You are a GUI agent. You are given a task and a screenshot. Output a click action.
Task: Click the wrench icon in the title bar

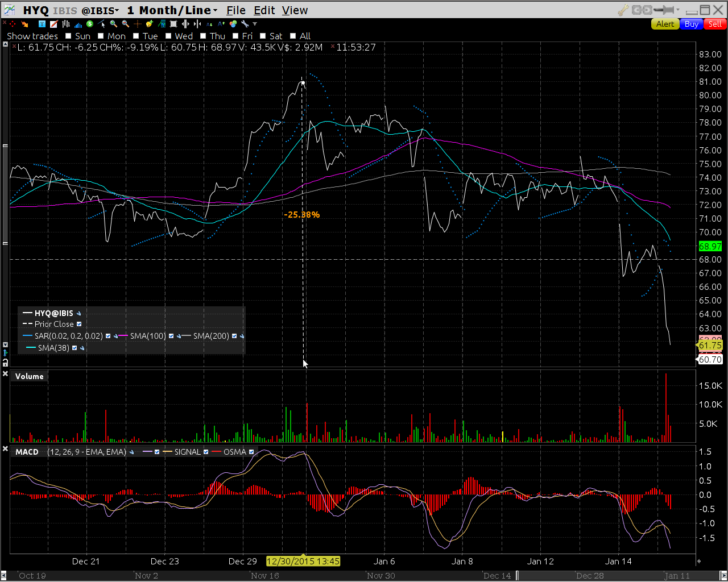tap(623, 10)
